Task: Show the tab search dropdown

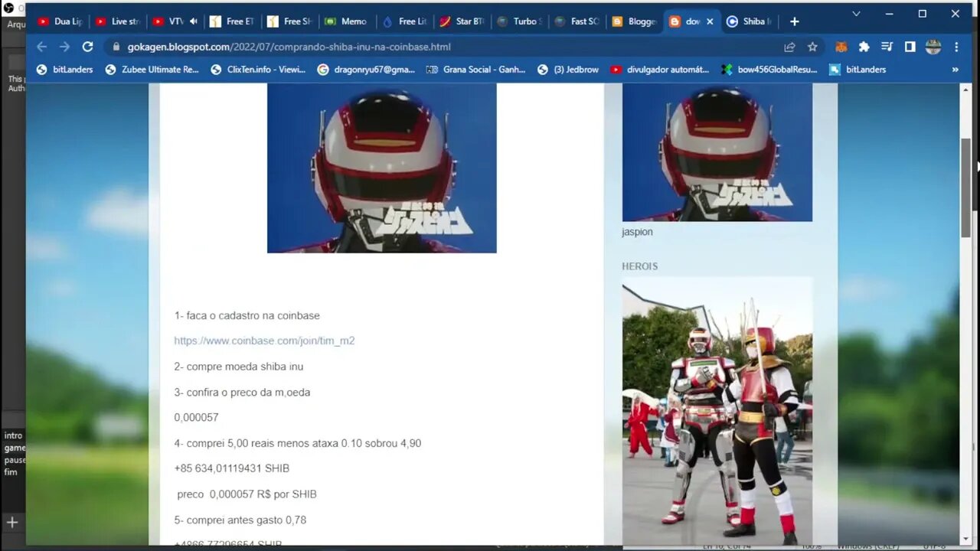Action: tap(856, 13)
